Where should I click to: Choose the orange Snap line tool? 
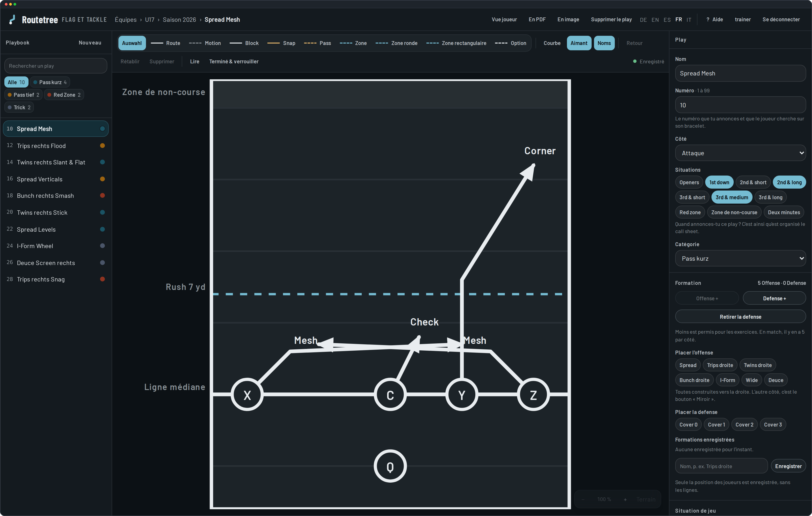tap(281, 43)
